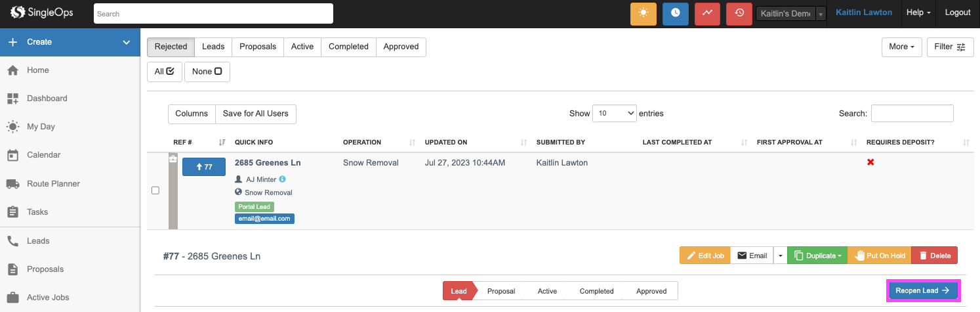
Task: Open the red history icon
Action: 739,14
